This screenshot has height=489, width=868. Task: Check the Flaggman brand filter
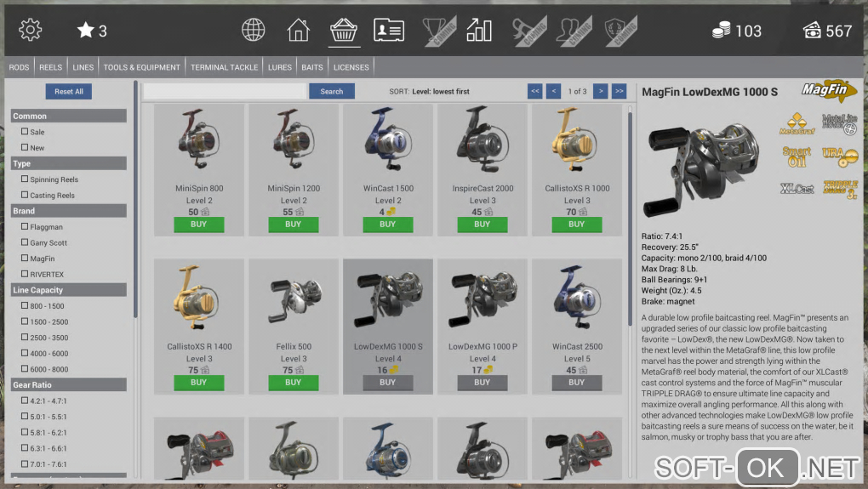click(x=25, y=226)
